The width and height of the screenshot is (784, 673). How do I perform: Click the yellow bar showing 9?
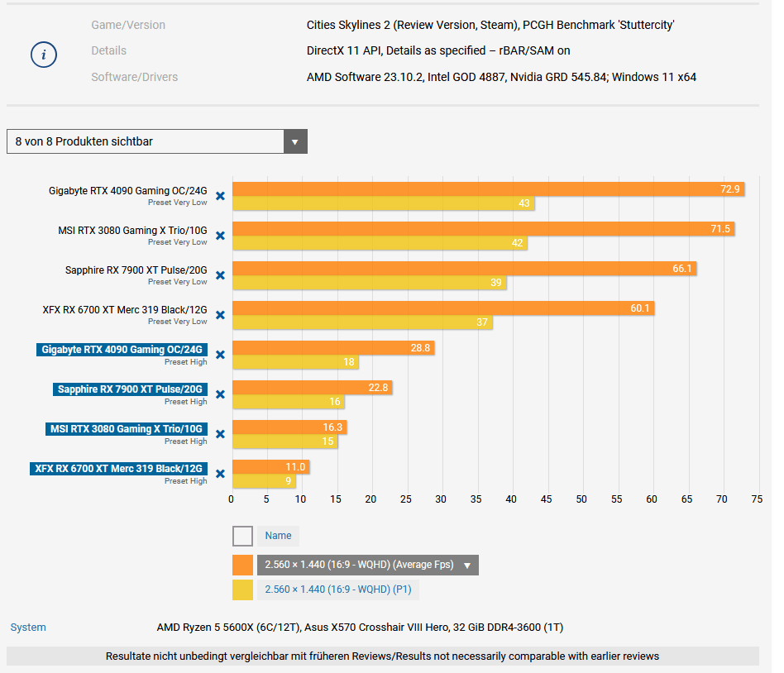[x=264, y=481]
